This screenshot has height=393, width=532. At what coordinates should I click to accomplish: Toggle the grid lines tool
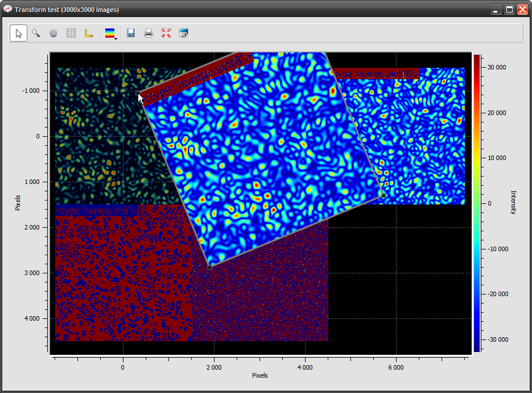[71, 33]
